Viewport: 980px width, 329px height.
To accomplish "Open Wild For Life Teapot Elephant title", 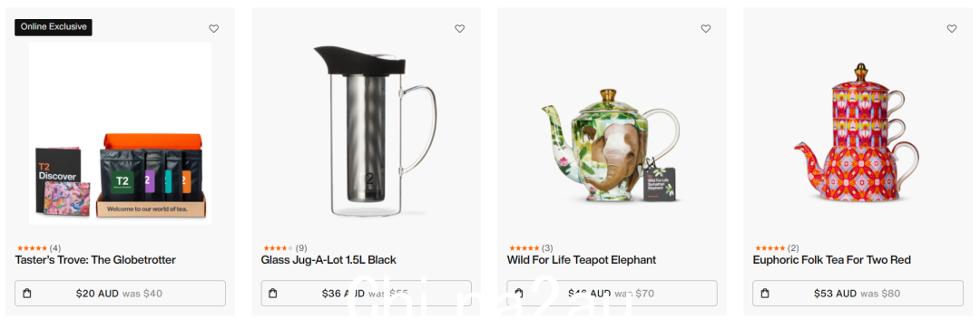I will tap(582, 260).
